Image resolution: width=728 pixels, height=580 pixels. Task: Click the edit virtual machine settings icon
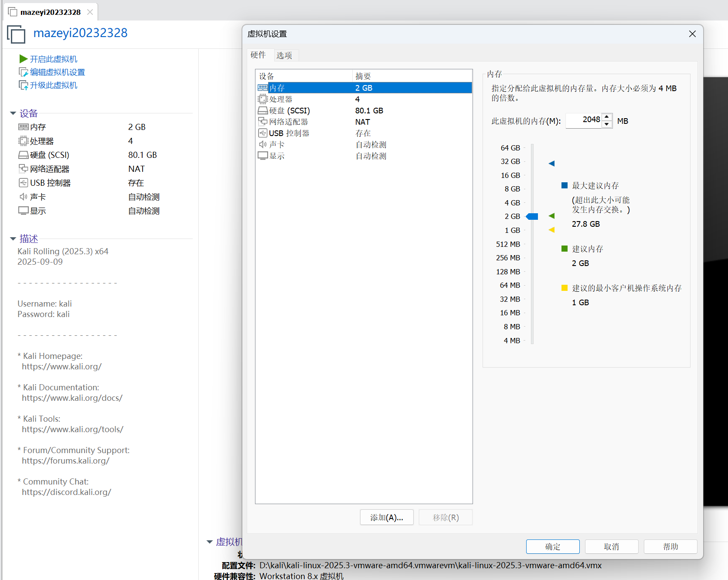tap(24, 72)
